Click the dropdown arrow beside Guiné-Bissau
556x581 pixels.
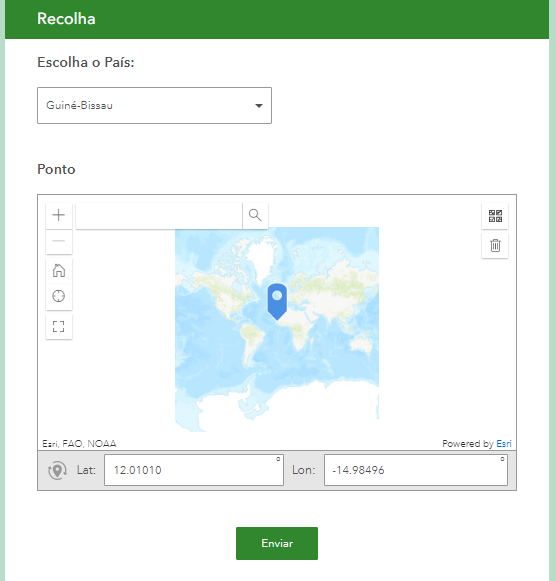point(259,106)
